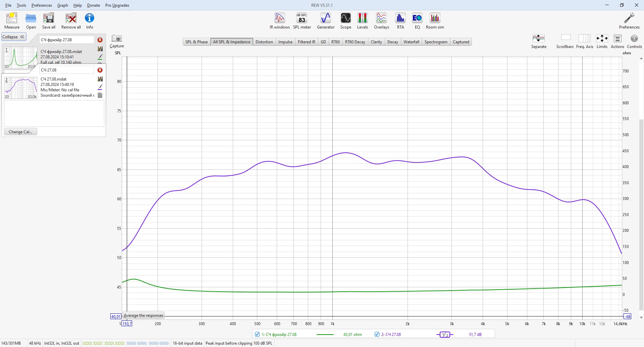Click the Capture camera icon
This screenshot has height=347, width=644.
coord(117,41)
